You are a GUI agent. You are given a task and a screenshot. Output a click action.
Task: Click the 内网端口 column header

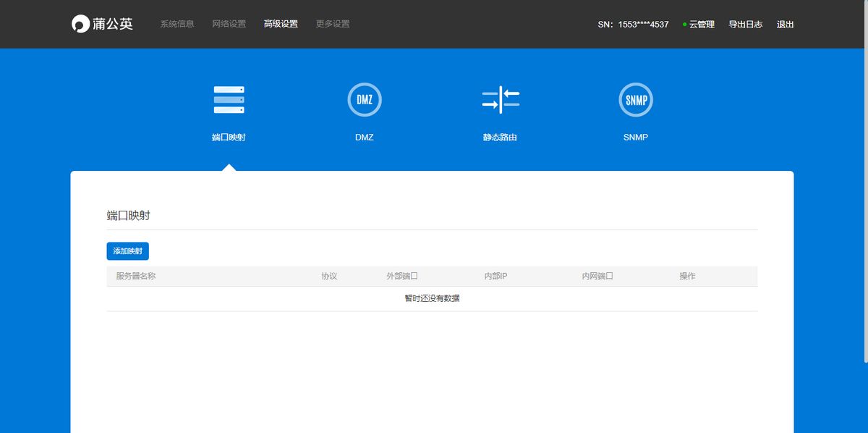point(597,276)
